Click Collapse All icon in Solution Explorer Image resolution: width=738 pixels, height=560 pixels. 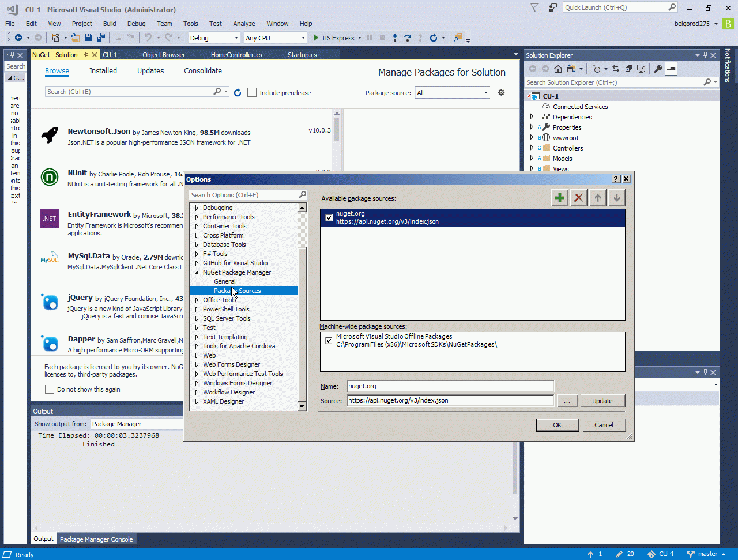coord(628,69)
